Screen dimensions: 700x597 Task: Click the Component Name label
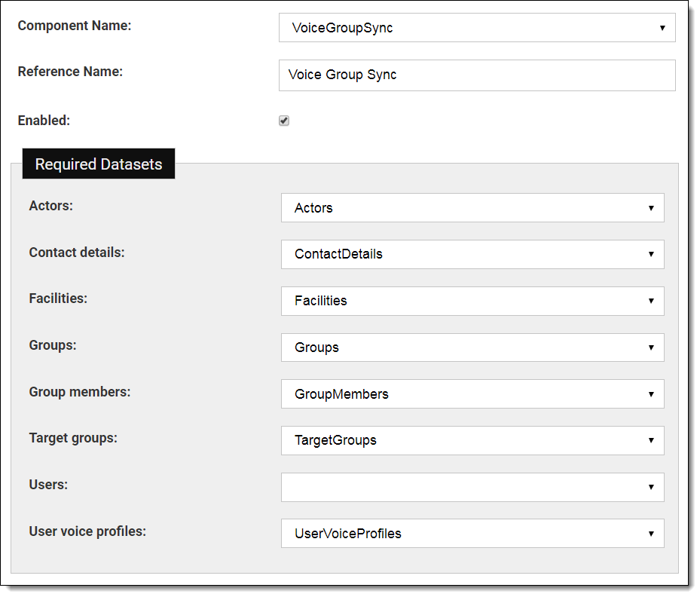(74, 26)
